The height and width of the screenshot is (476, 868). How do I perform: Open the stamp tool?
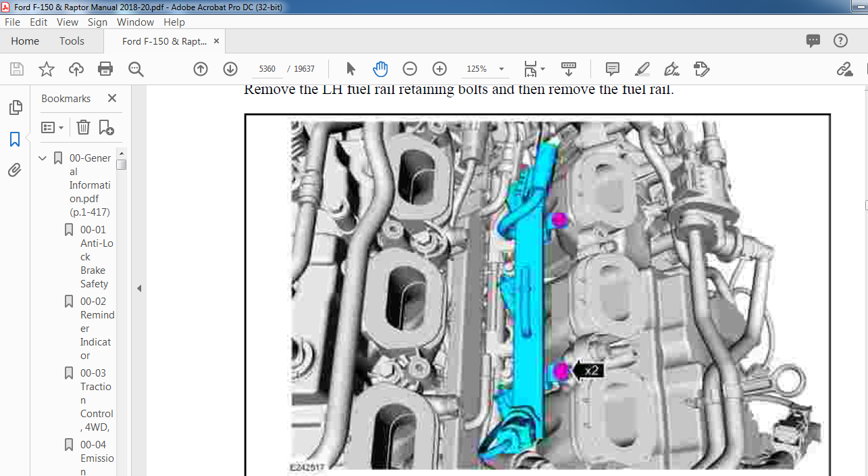click(x=701, y=69)
